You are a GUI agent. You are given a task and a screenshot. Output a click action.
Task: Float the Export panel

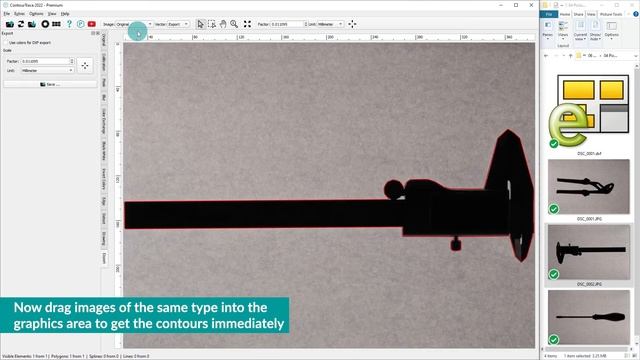[93, 33]
